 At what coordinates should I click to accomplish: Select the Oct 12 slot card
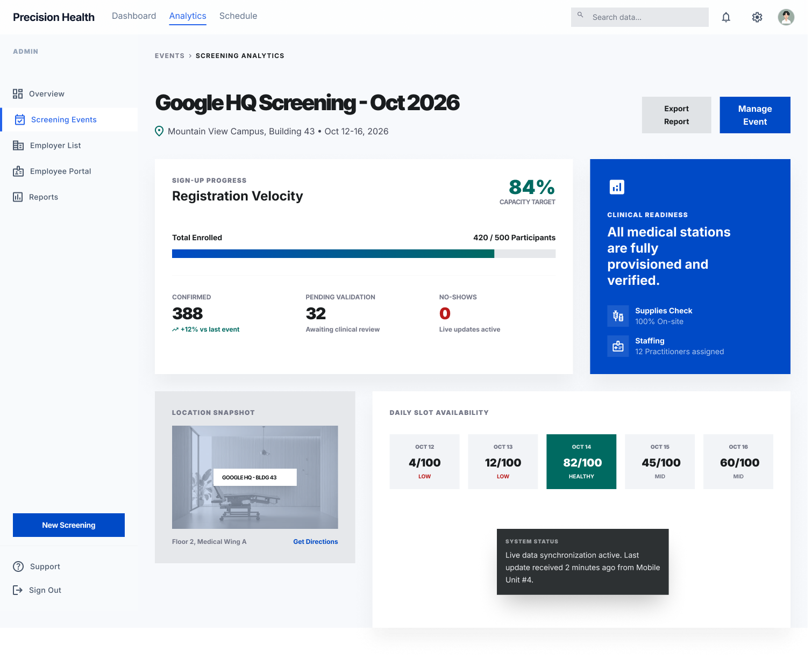[x=425, y=462]
